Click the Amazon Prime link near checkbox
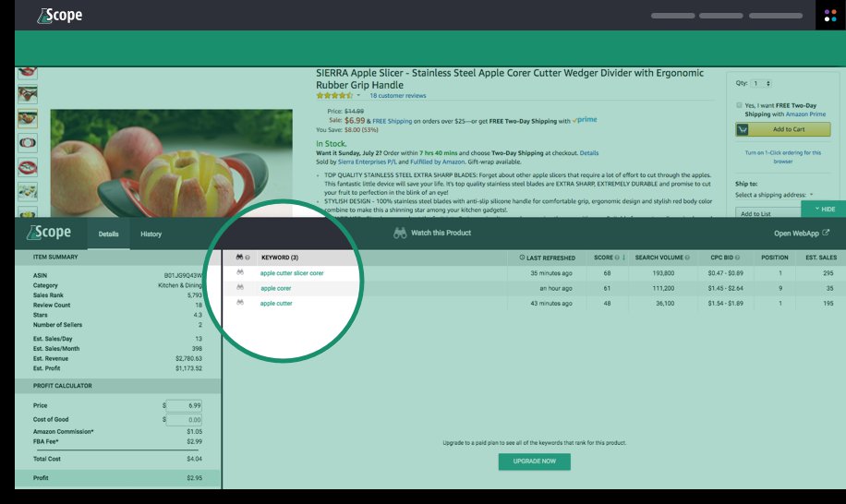The image size is (846, 504). pyautogui.click(x=805, y=114)
